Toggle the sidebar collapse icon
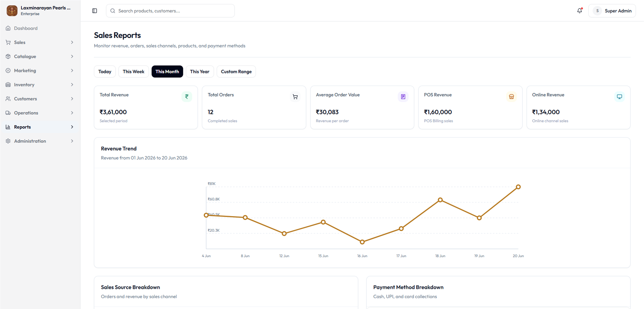The width and height of the screenshot is (644, 309). [x=95, y=11]
